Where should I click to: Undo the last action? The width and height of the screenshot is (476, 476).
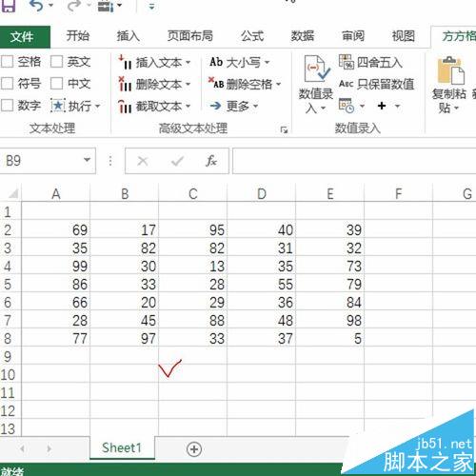pyautogui.click(x=37, y=6)
